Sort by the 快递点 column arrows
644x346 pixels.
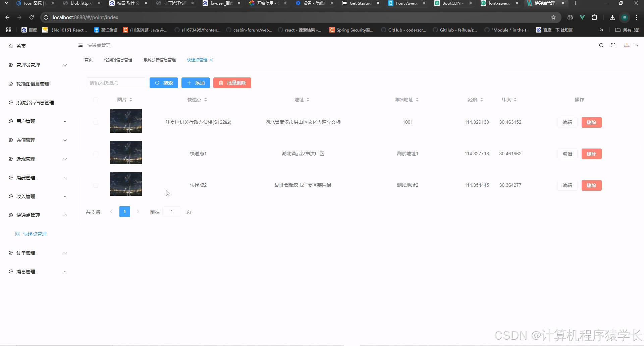(x=206, y=100)
